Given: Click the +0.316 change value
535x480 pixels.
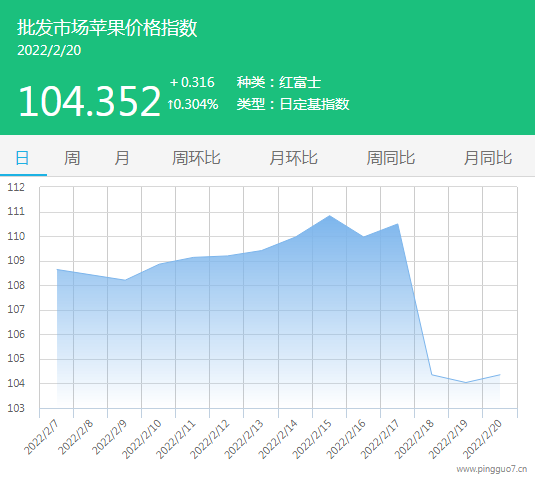Looking at the screenshot, I should tap(192, 82).
